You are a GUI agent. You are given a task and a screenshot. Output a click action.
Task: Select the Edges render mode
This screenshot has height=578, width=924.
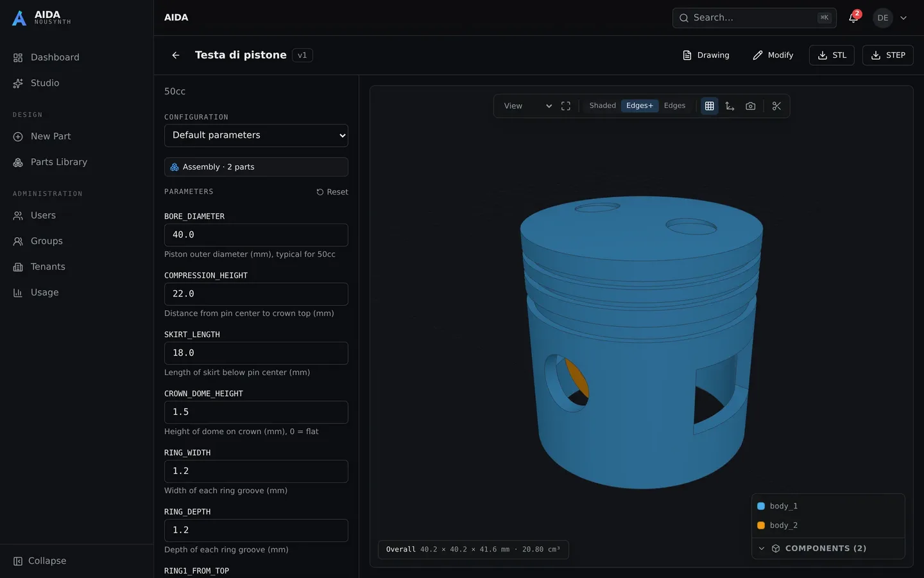(674, 106)
